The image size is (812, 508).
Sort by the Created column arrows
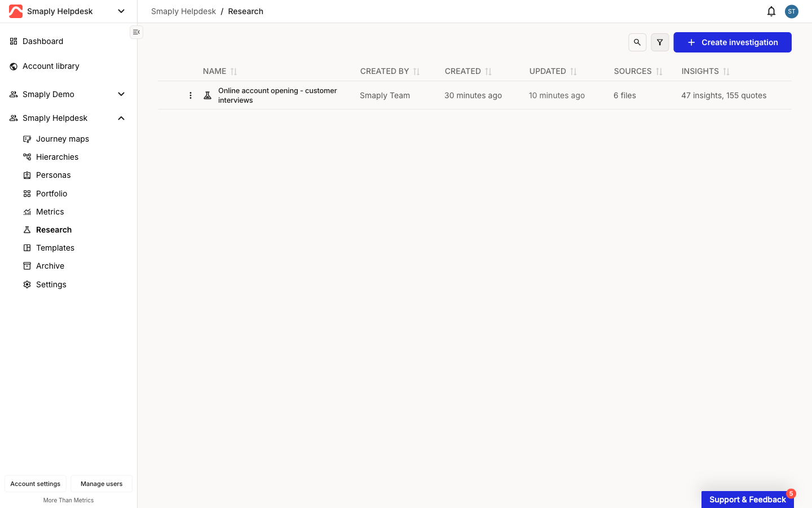click(488, 72)
